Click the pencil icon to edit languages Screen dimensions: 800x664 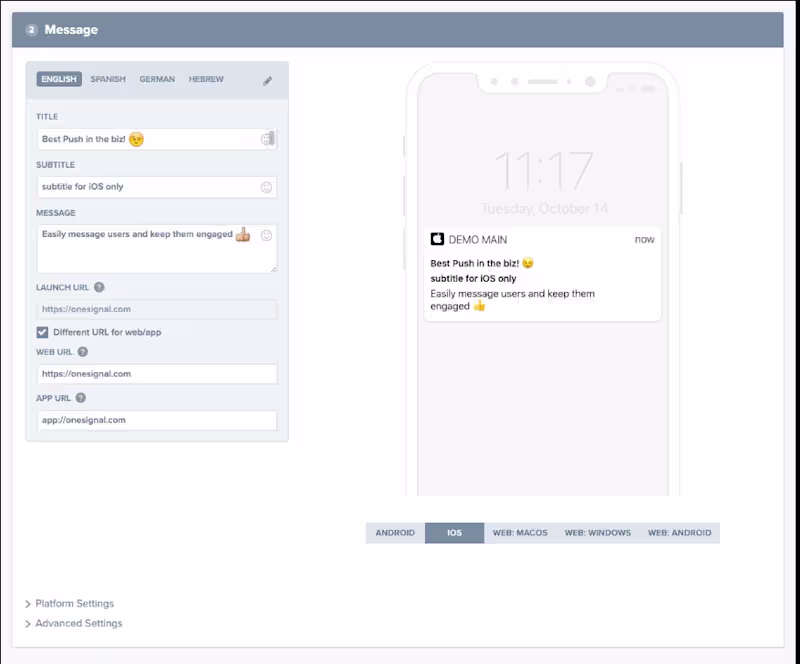tap(267, 79)
